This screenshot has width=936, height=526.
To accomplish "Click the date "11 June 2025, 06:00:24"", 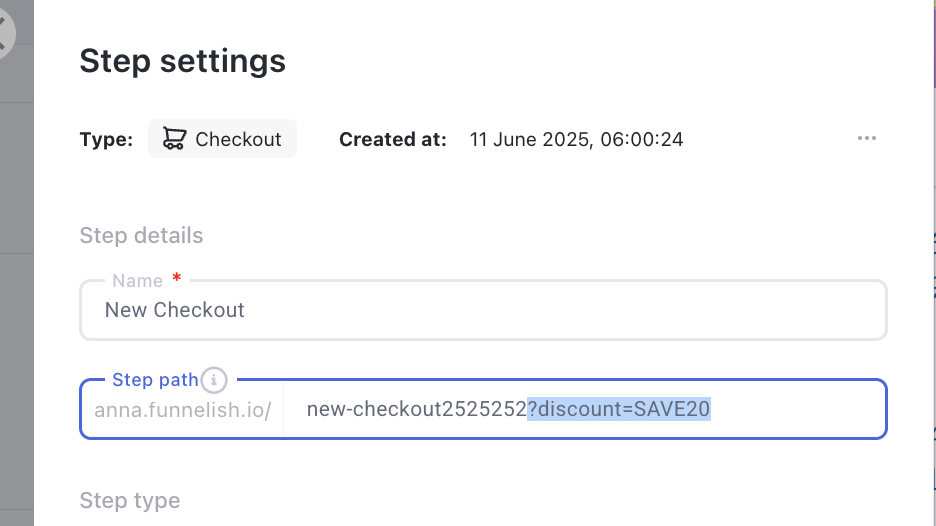I will (576, 139).
